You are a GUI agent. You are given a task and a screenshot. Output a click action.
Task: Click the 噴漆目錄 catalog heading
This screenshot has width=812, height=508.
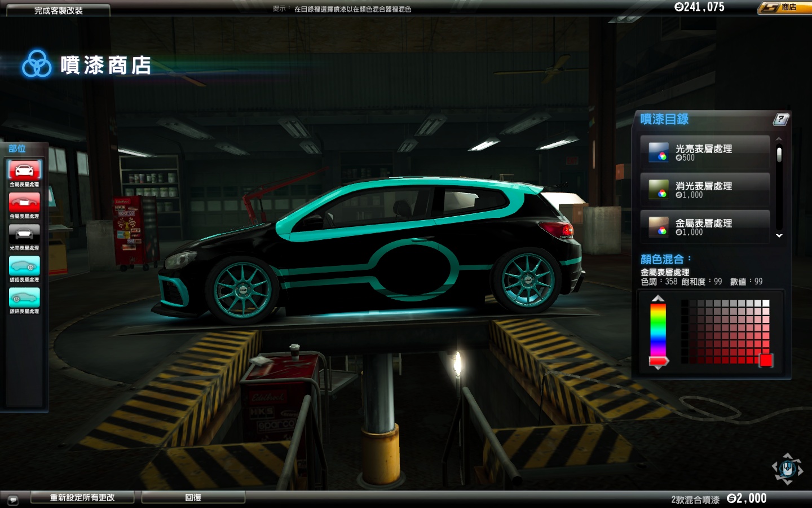664,119
